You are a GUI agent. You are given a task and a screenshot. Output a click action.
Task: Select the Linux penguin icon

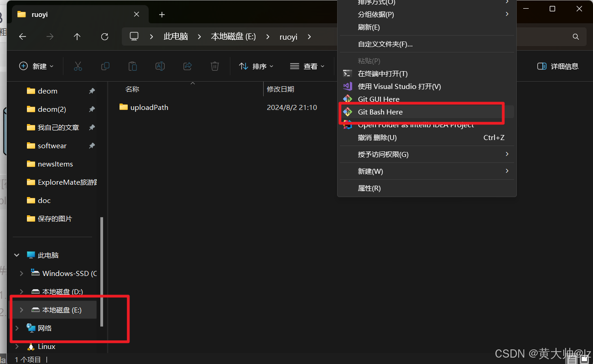[x=31, y=347]
